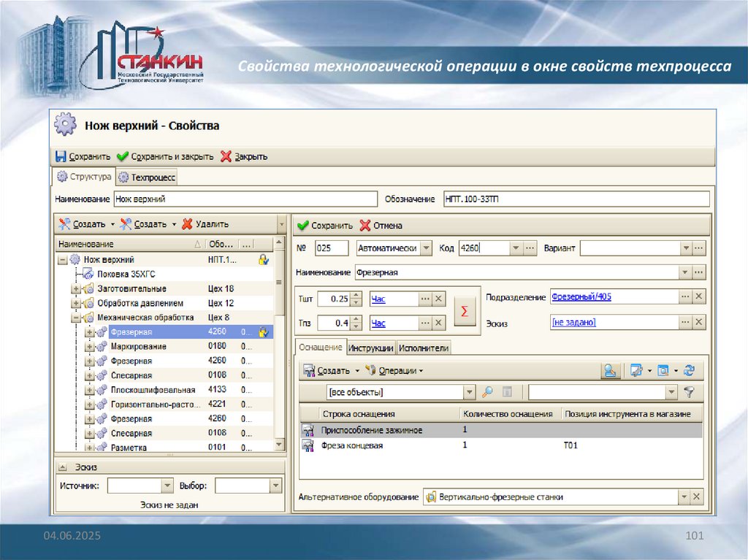748x560 pixels.
Task: Click Сохранить и закрыть button
Action: pyautogui.click(x=165, y=156)
